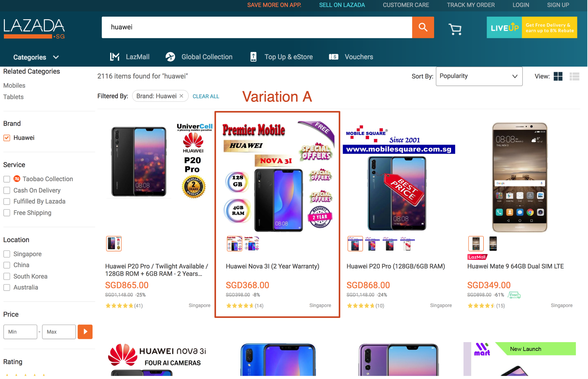
Task: Enable the Cash On Delivery filter
Action: [7, 189]
